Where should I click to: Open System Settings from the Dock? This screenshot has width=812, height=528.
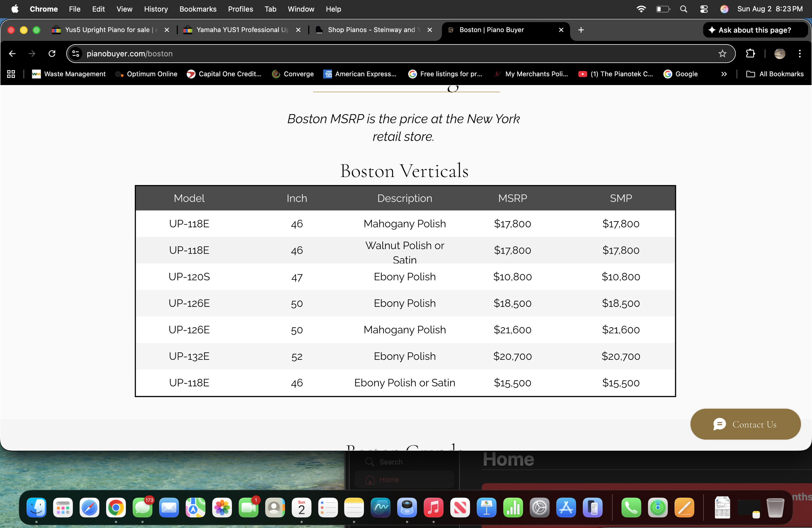click(x=539, y=508)
